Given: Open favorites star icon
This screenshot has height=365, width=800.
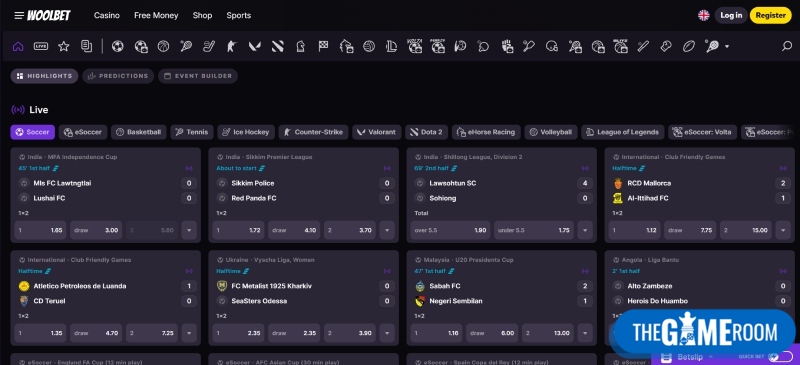Looking at the screenshot, I should click(x=64, y=46).
